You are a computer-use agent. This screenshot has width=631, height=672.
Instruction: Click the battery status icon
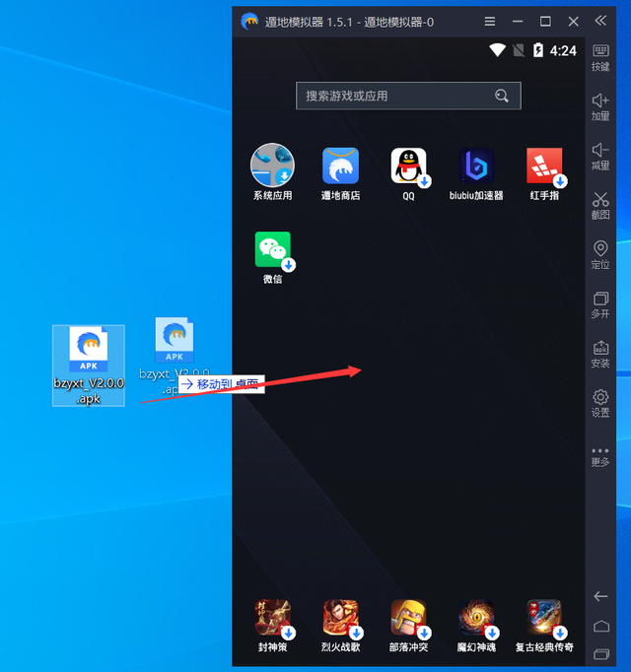[538, 50]
